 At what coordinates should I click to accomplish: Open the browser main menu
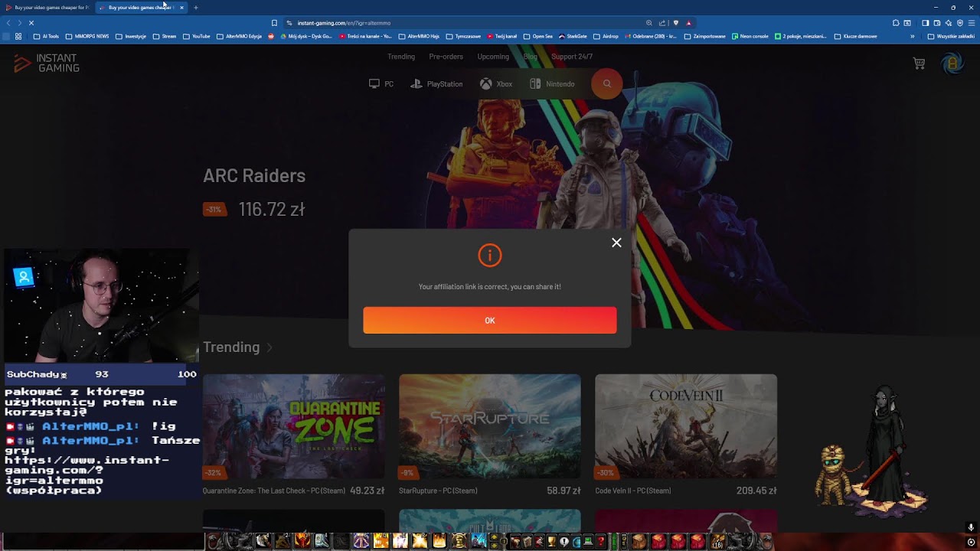point(972,23)
